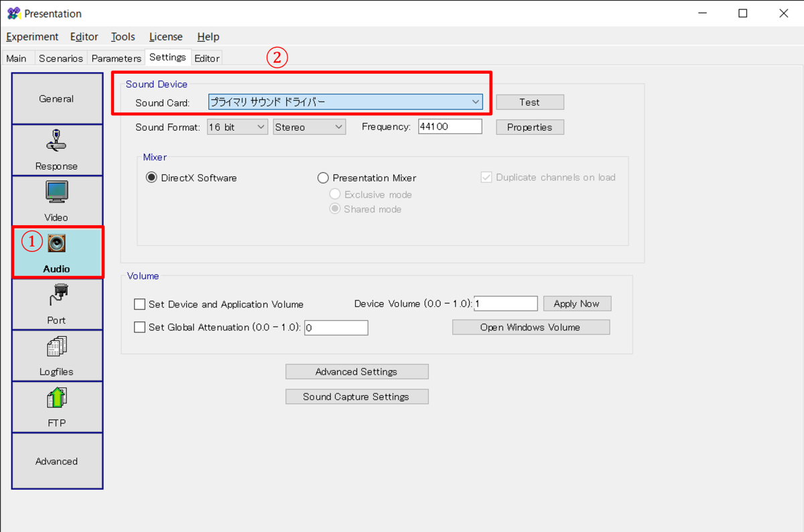Open Sound Capture Settings
The image size is (804, 532).
tap(356, 397)
